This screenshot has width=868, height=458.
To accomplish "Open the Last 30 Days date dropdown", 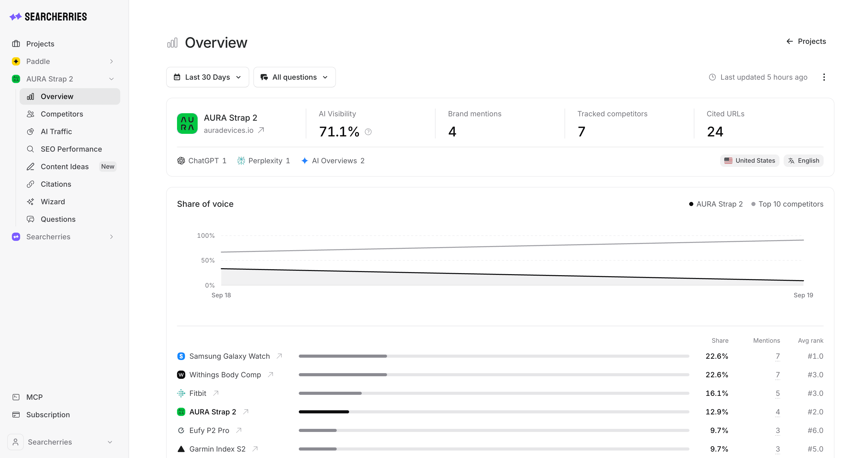I will (x=207, y=77).
